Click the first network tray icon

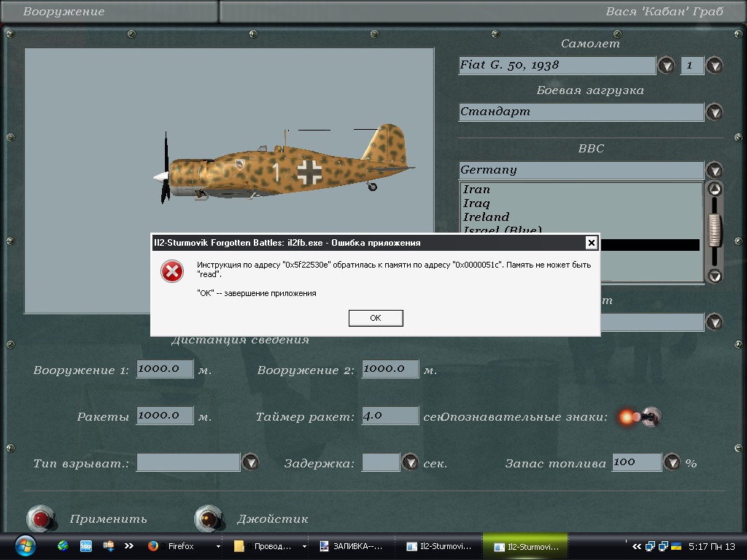(x=650, y=546)
